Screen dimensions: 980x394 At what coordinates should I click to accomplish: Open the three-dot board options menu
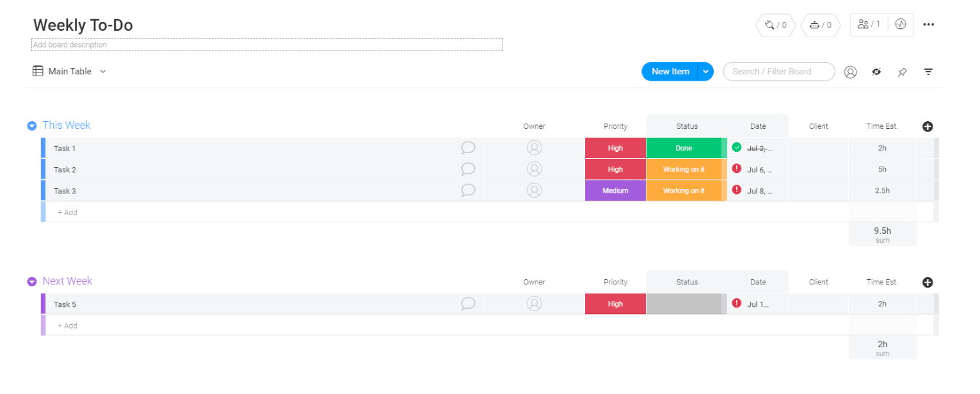pos(928,24)
